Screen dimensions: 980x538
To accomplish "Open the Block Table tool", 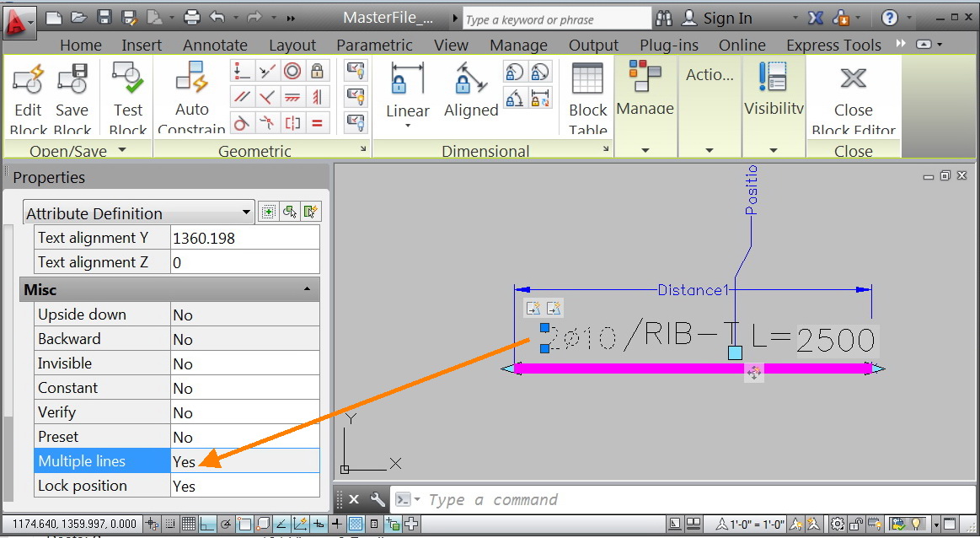I will [587, 98].
